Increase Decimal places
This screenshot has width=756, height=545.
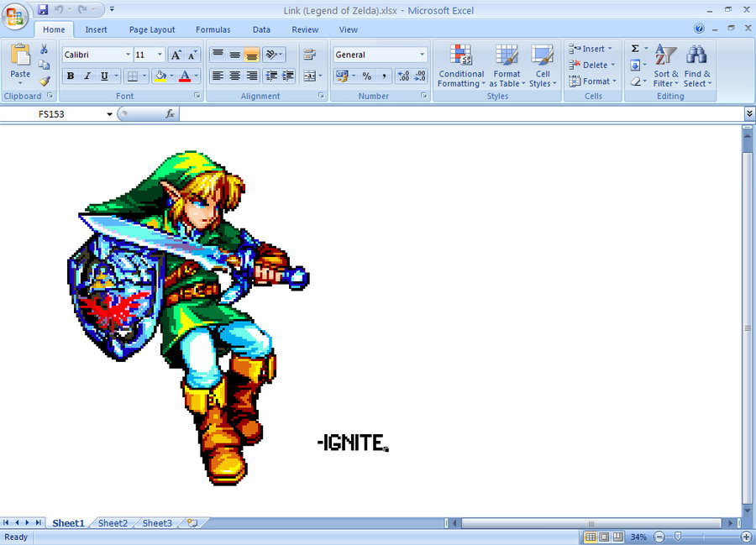point(402,76)
